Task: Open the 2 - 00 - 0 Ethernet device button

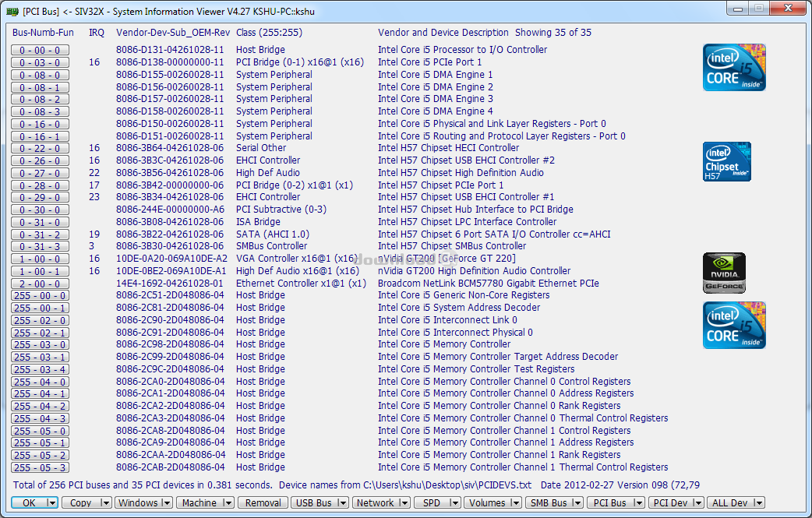Action: tap(40, 284)
